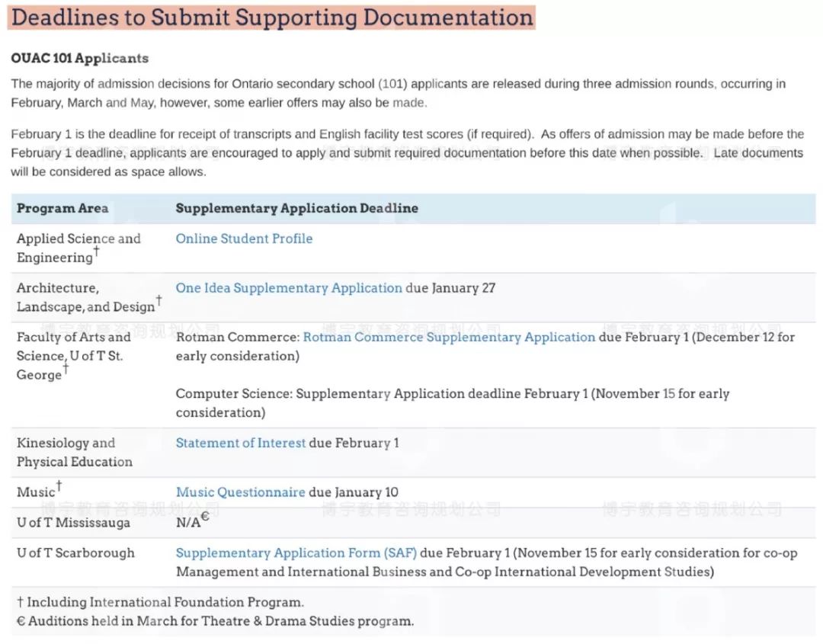Open One Idea Supplementary Application link
The height and width of the screenshot is (644, 823).
(289, 288)
